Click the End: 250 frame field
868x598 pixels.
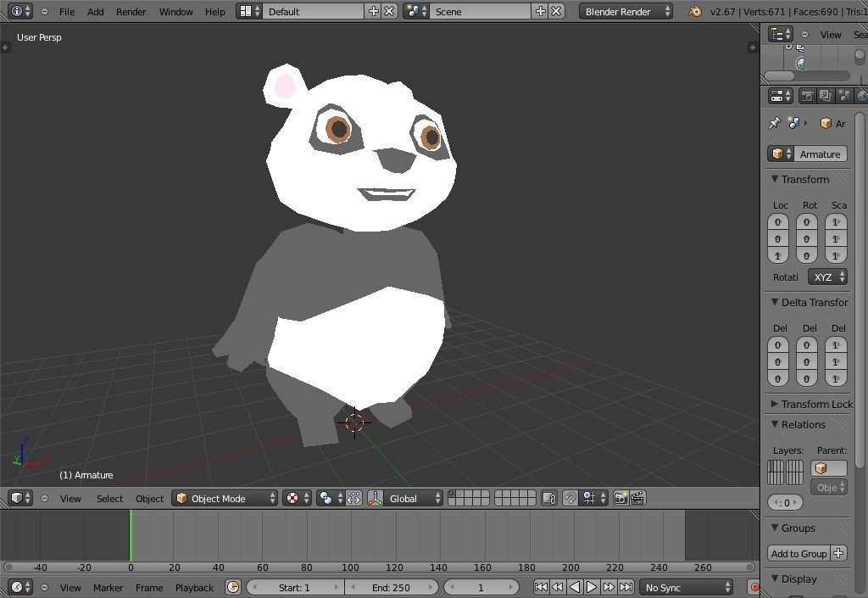click(x=392, y=587)
